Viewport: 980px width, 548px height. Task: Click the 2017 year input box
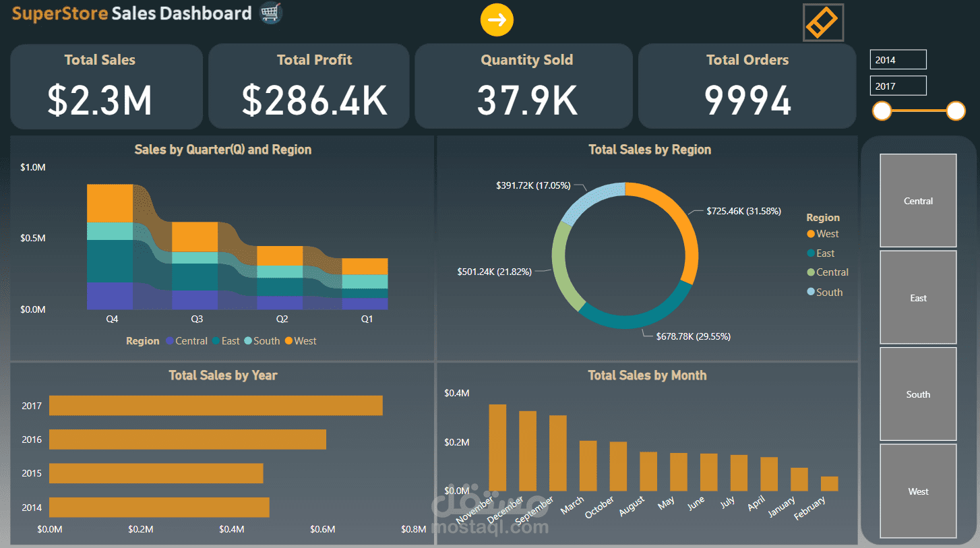pos(898,86)
